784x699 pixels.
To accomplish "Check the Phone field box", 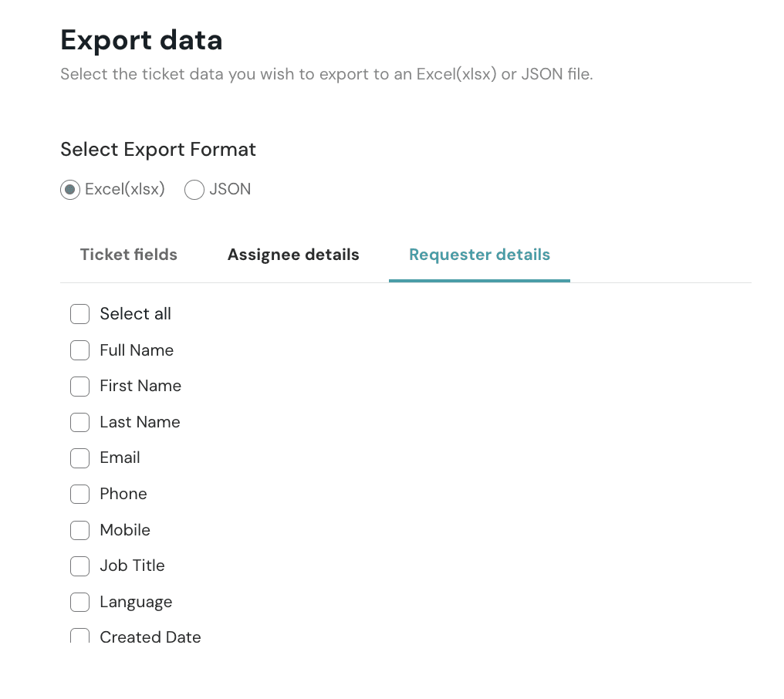I will 80,494.
